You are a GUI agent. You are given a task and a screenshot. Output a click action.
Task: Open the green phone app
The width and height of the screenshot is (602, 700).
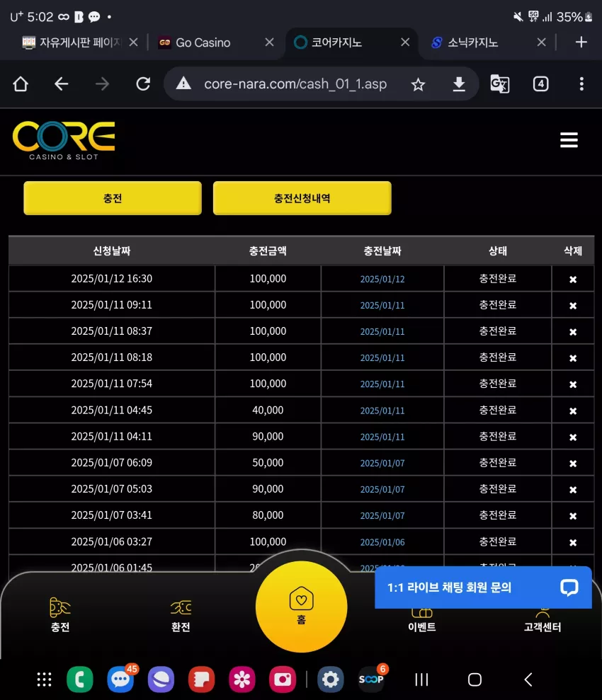[x=80, y=679]
